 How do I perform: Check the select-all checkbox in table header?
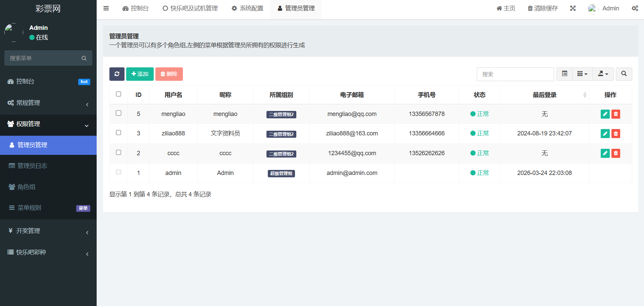click(x=118, y=94)
